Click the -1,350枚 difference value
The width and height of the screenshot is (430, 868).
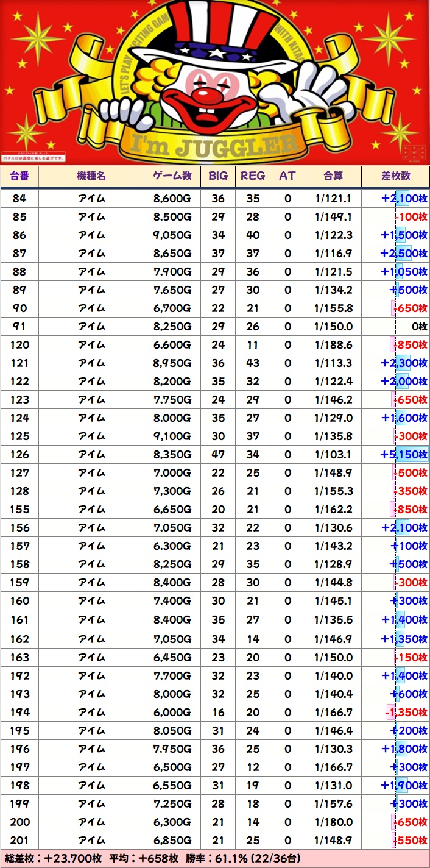[x=406, y=712]
